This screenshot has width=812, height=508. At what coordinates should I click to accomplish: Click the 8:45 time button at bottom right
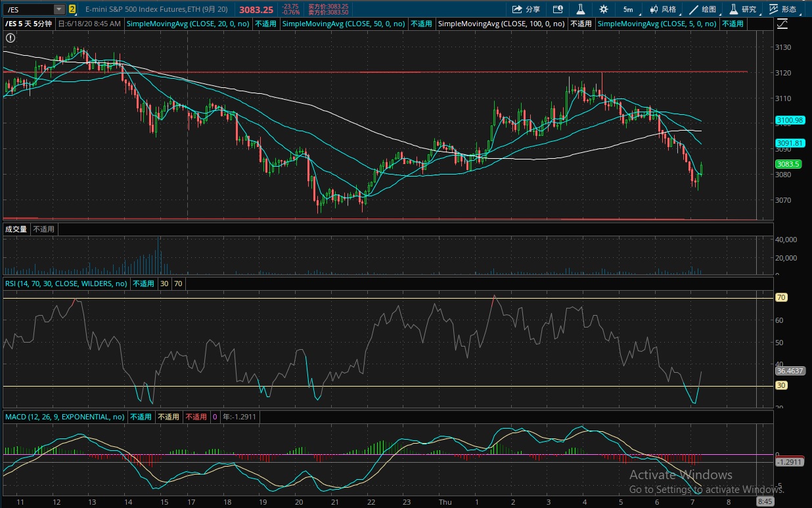(765, 501)
